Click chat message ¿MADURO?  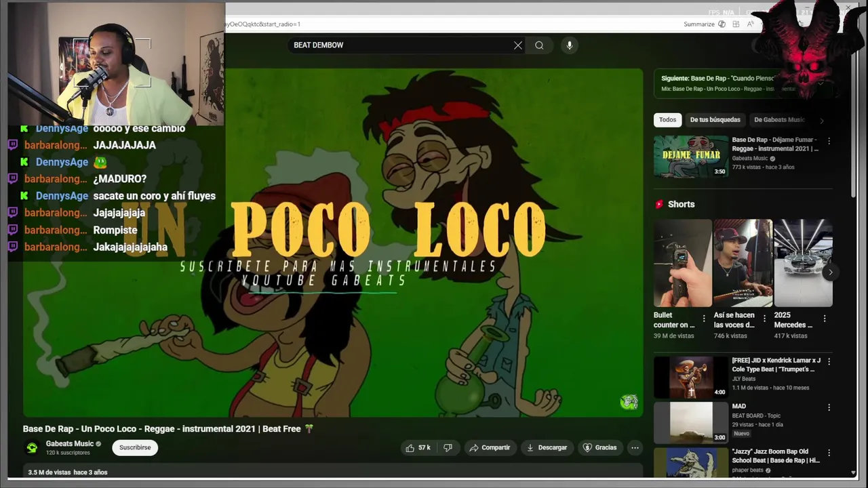pos(120,179)
